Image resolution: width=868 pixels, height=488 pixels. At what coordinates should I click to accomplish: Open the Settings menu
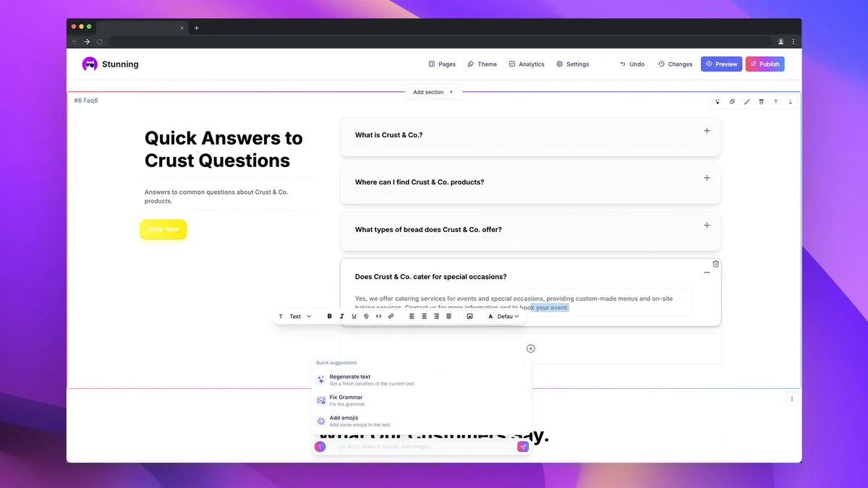point(572,64)
